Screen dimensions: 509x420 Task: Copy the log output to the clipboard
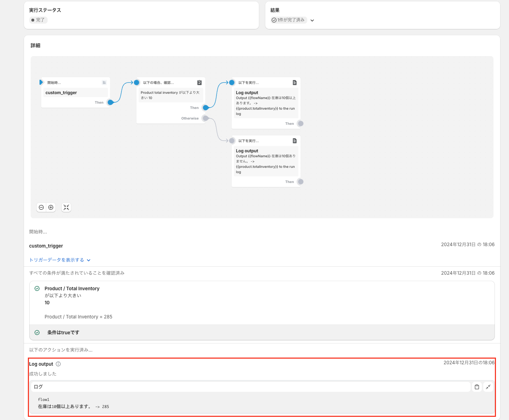tap(477, 387)
